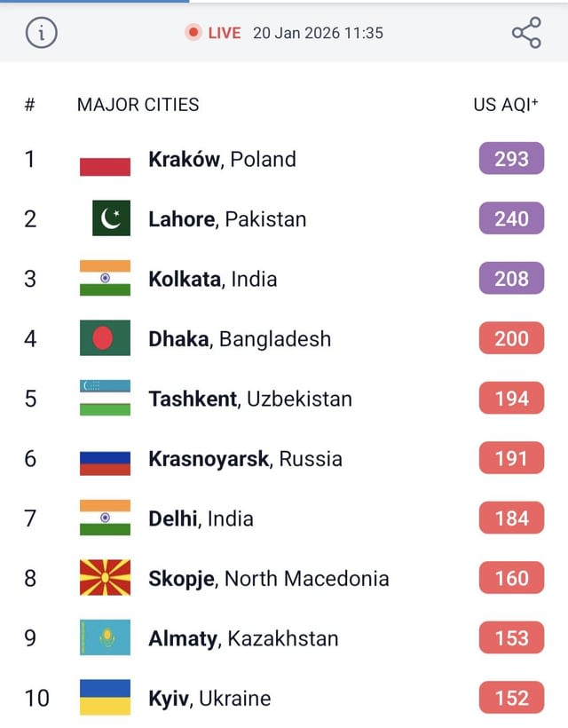Tap the North Macedonia flag next to Skopje
This screenshot has width=568, height=728.
[106, 578]
